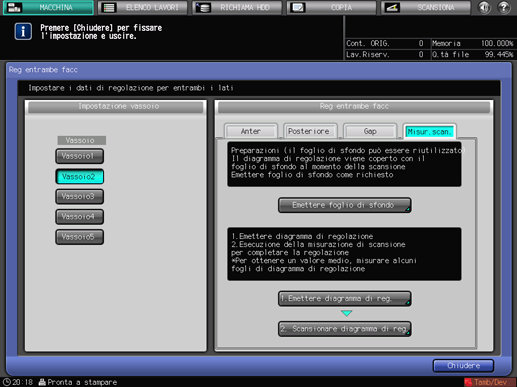
Task: Switch to the Posteriore tab
Action: (309, 131)
